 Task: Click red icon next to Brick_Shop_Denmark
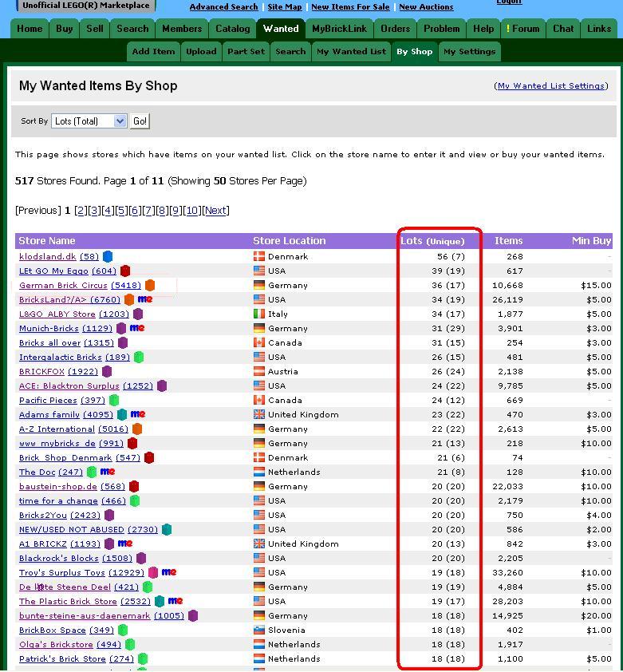pyautogui.click(x=149, y=458)
